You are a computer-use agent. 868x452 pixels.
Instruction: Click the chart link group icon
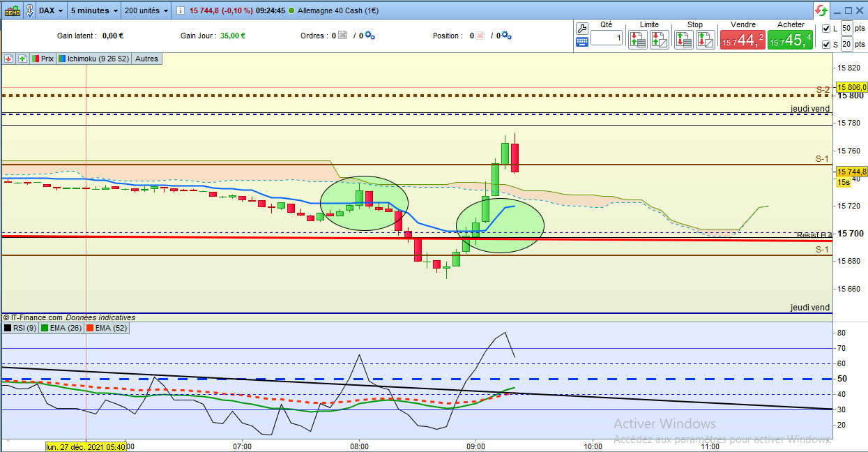[x=30, y=10]
